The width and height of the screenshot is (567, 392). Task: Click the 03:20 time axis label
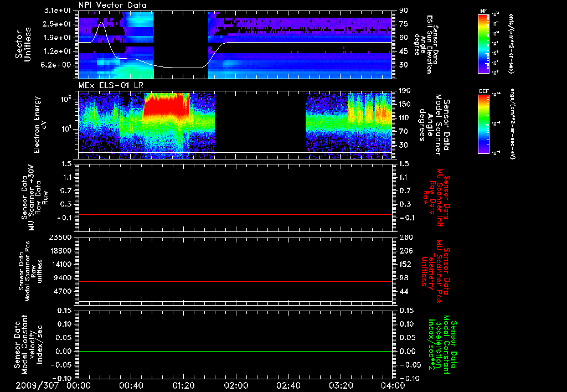point(341,385)
